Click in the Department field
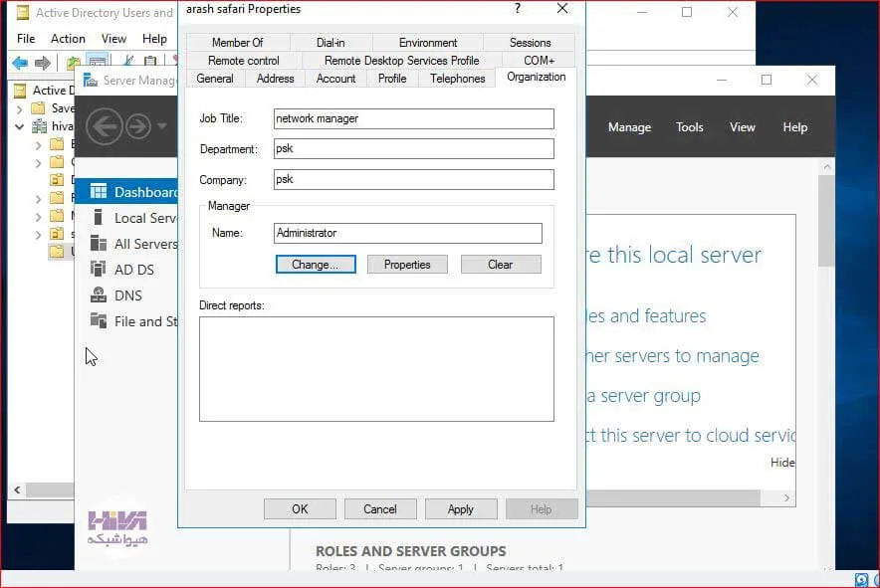Screen dimensions: 880x588 [x=414, y=148]
